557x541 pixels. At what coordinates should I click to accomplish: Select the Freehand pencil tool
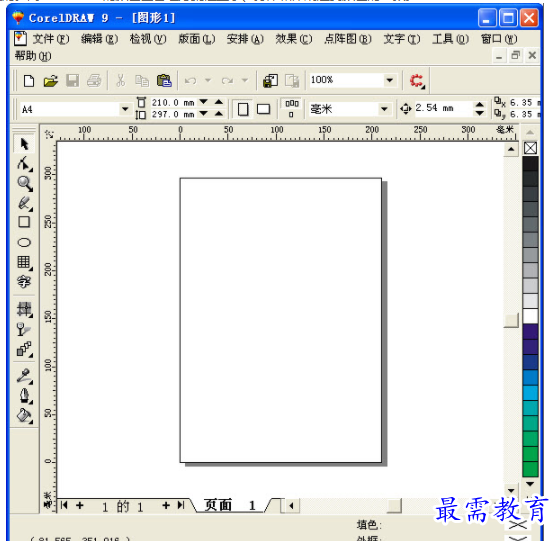click(x=24, y=203)
